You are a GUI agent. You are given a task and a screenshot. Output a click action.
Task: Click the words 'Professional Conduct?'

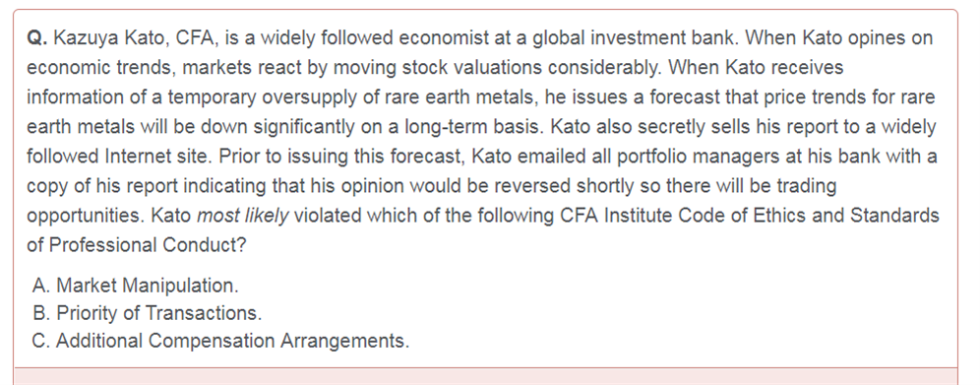[x=148, y=245]
